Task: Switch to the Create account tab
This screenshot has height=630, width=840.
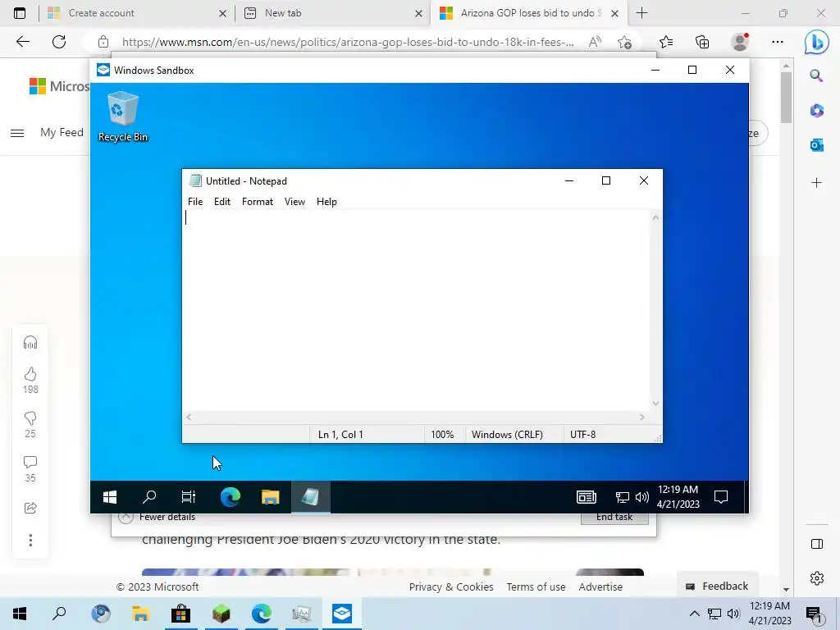Action: [137, 13]
